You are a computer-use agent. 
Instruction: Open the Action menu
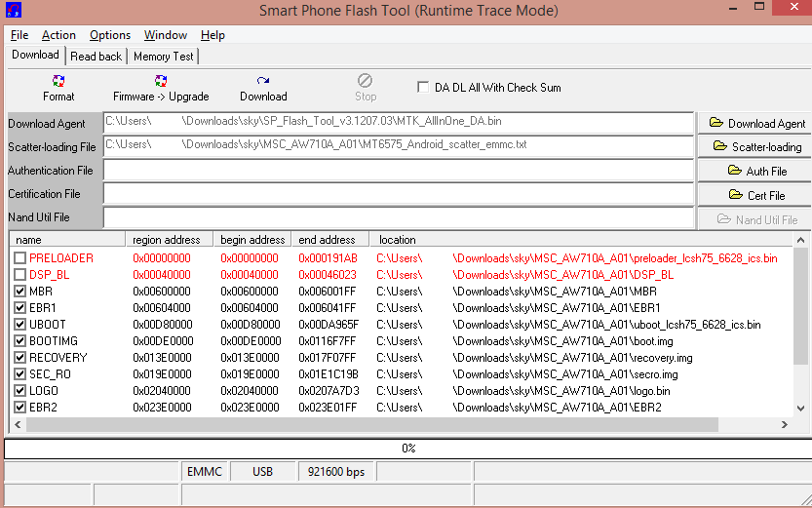(x=58, y=35)
